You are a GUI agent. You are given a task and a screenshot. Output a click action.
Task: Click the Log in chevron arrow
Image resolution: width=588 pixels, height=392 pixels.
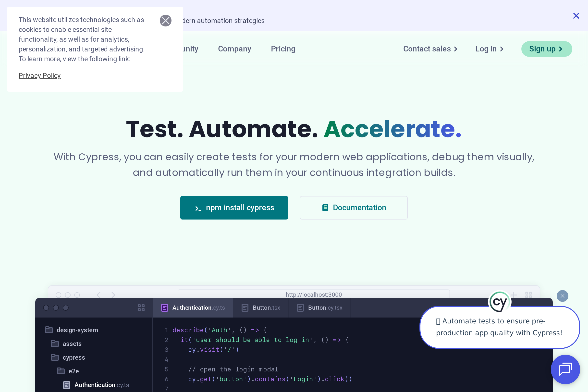coord(502,49)
